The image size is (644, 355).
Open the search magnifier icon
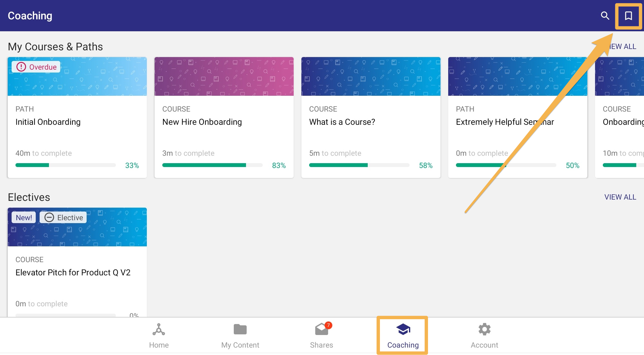click(605, 15)
